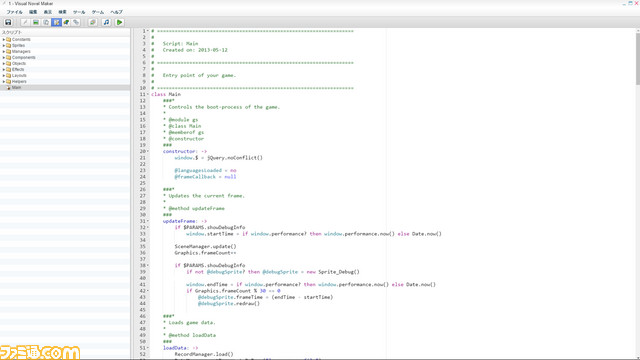Image resolution: width=640 pixels, height=360 pixels.
Task: Click the music note audio icon
Action: 106,22
